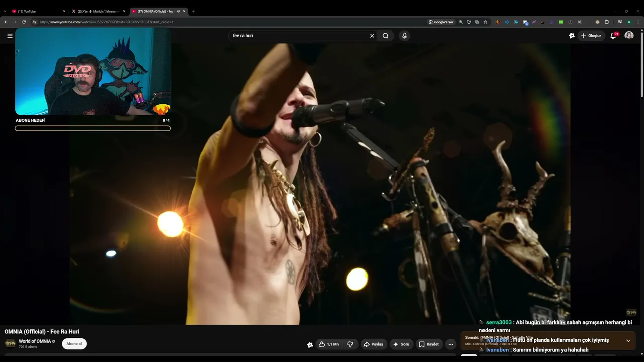Click the Oluştur create button

[591, 36]
